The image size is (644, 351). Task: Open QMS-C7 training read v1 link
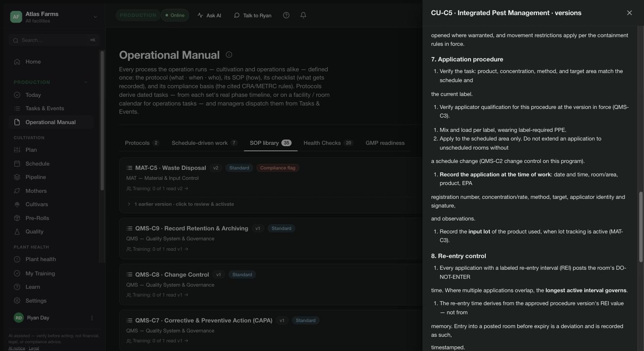click(x=157, y=341)
